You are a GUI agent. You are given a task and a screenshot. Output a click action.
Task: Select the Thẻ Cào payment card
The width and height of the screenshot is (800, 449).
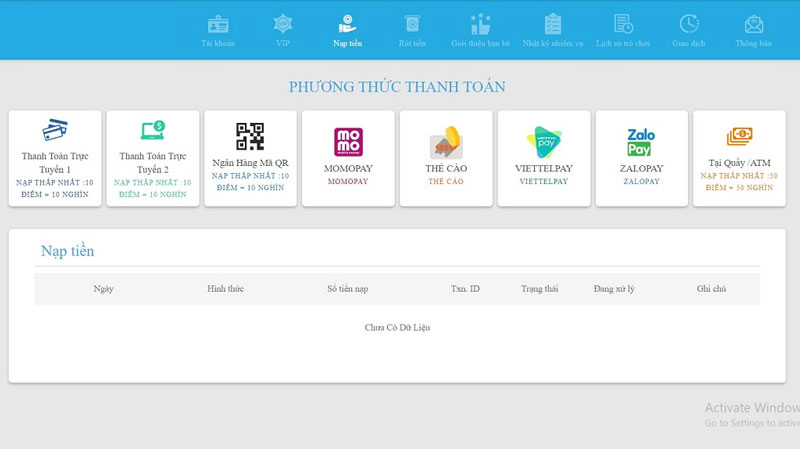(446, 158)
